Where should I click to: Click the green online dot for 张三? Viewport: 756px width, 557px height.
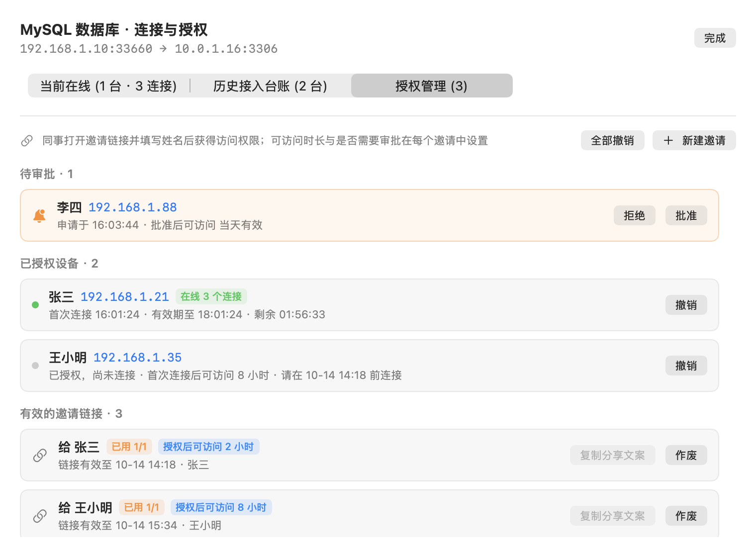click(x=35, y=305)
